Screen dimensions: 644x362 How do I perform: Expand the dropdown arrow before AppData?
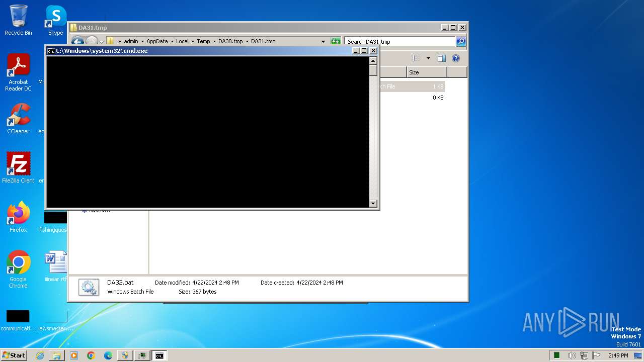coord(142,41)
